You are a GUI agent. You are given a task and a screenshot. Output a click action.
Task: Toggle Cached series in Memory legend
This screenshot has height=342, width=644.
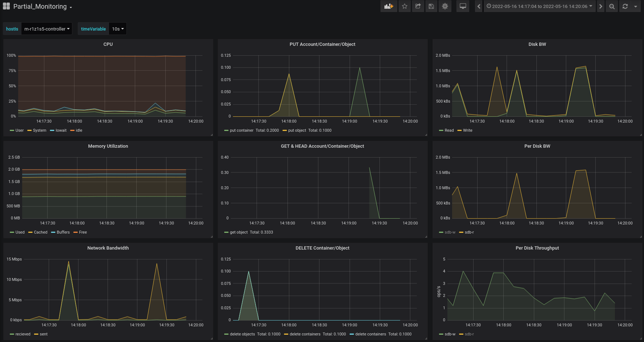click(40, 232)
